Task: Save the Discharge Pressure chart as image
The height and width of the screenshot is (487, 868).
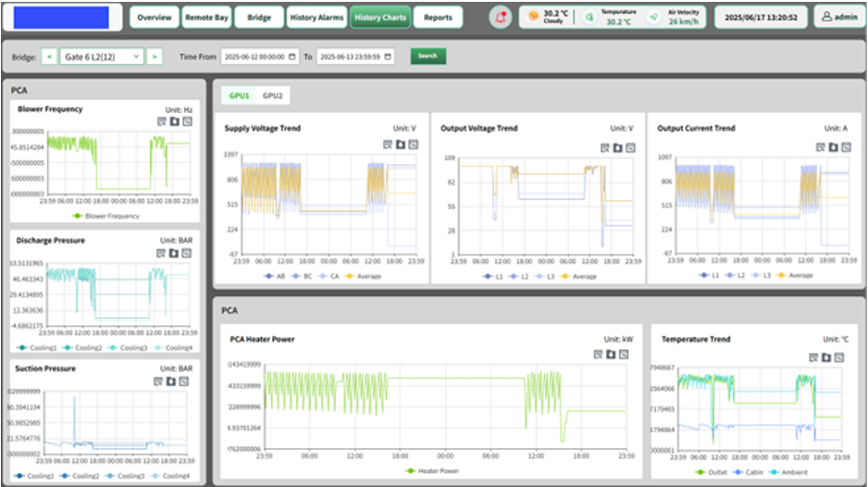Action: 174,253
